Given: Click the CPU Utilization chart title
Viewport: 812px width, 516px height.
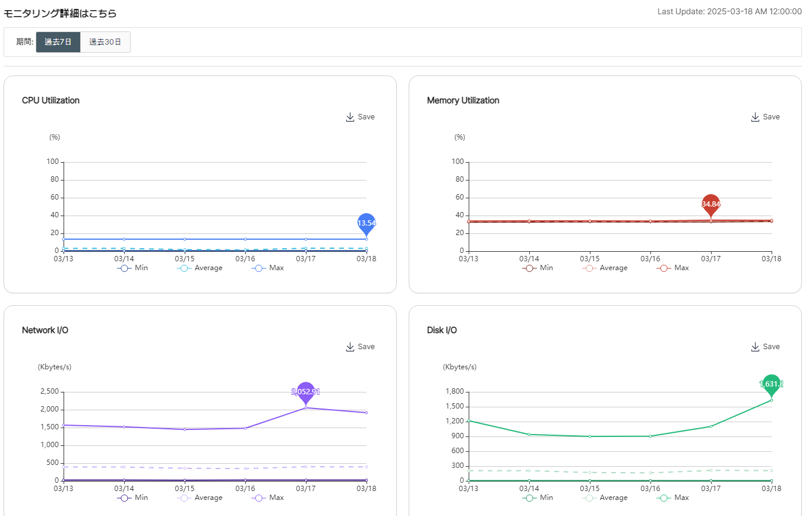Looking at the screenshot, I should point(50,100).
